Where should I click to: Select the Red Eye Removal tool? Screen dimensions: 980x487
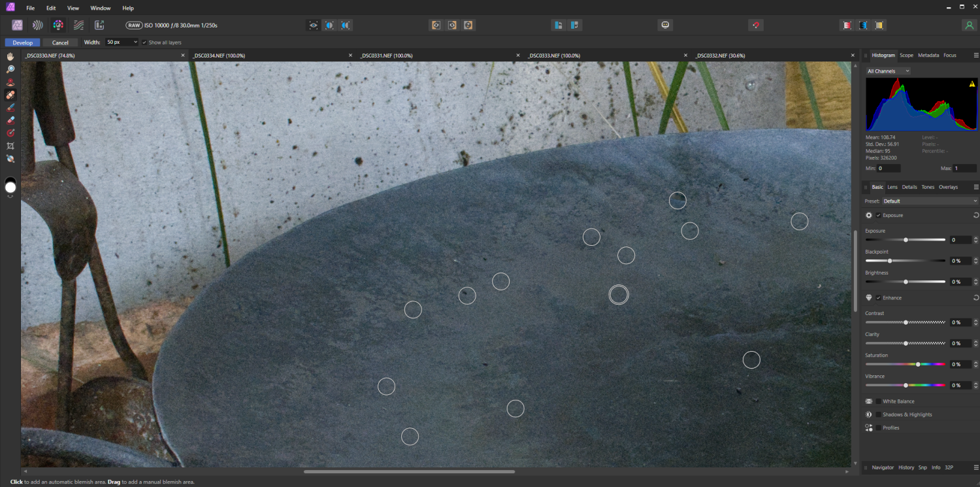(10, 81)
